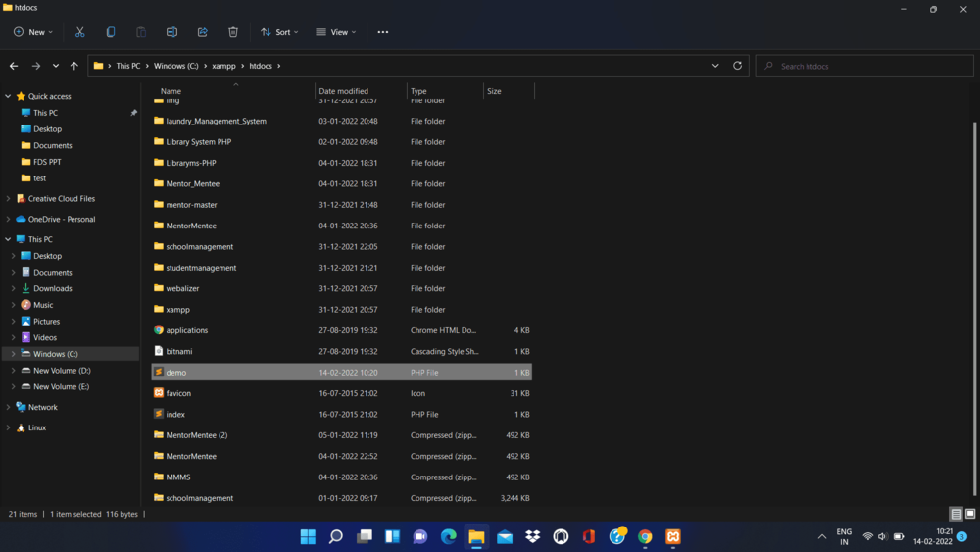Open the See more three-dots menu
The width and height of the screenshot is (980, 552).
tap(383, 32)
